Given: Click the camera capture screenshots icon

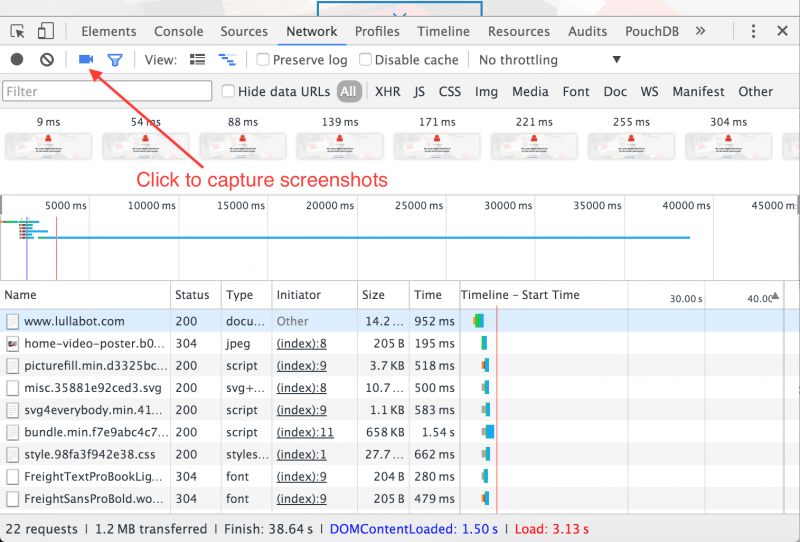Looking at the screenshot, I should click(x=86, y=60).
